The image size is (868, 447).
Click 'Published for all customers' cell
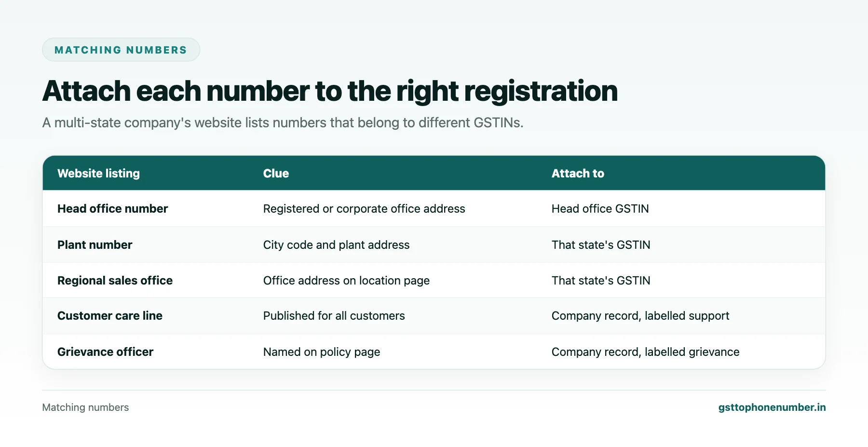point(334,316)
